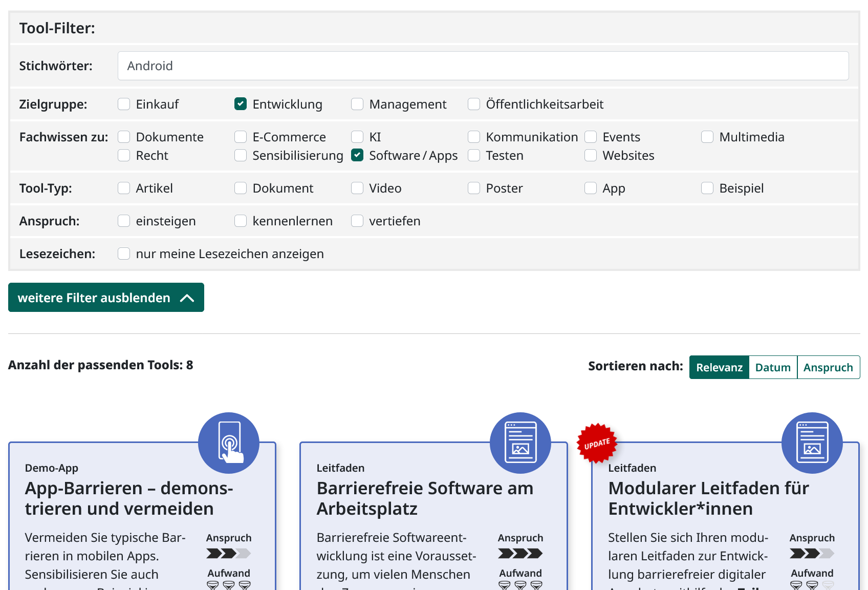868x590 pixels.
Task: Click the Tool-Typ row label
Action: (x=46, y=188)
